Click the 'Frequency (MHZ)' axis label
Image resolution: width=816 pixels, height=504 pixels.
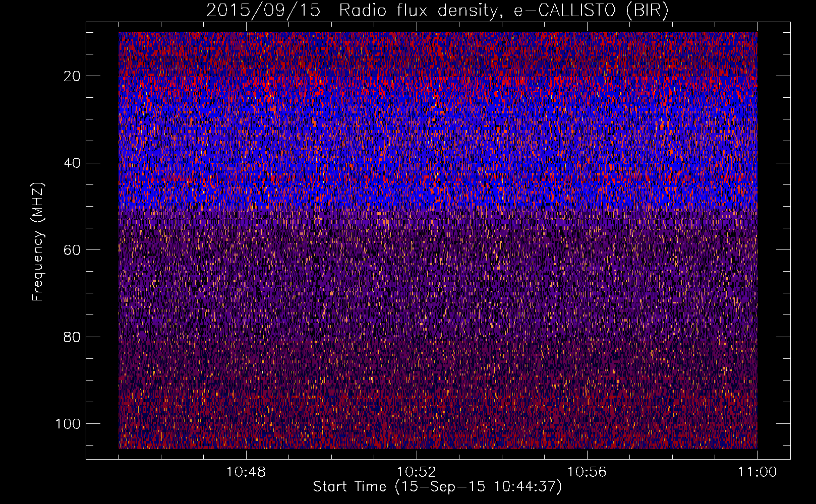coord(38,242)
